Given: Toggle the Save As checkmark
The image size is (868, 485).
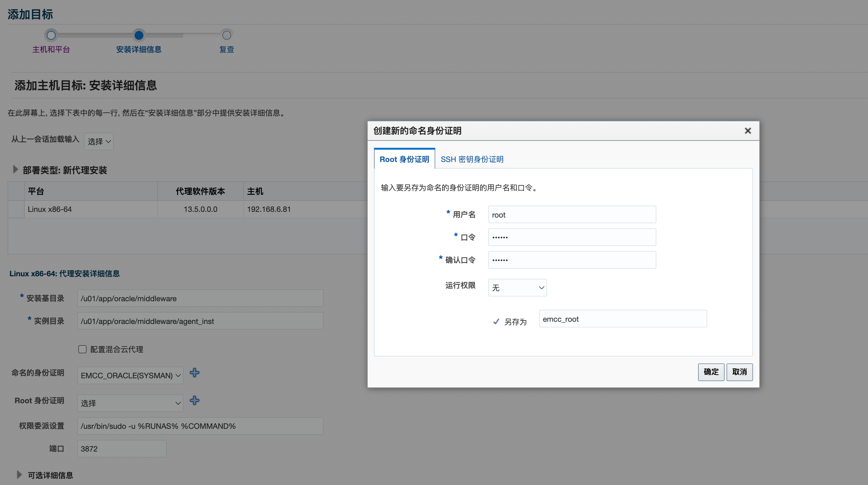Looking at the screenshot, I should coord(496,322).
